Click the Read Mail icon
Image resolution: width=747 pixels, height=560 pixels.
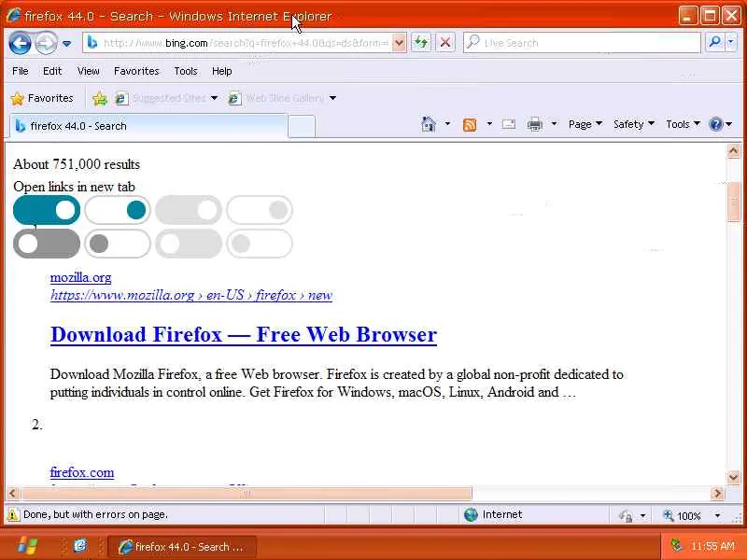pos(508,124)
